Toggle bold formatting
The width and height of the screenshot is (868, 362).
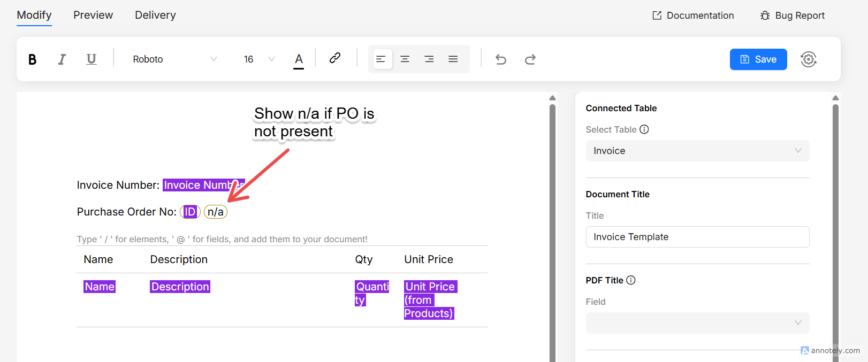click(32, 59)
